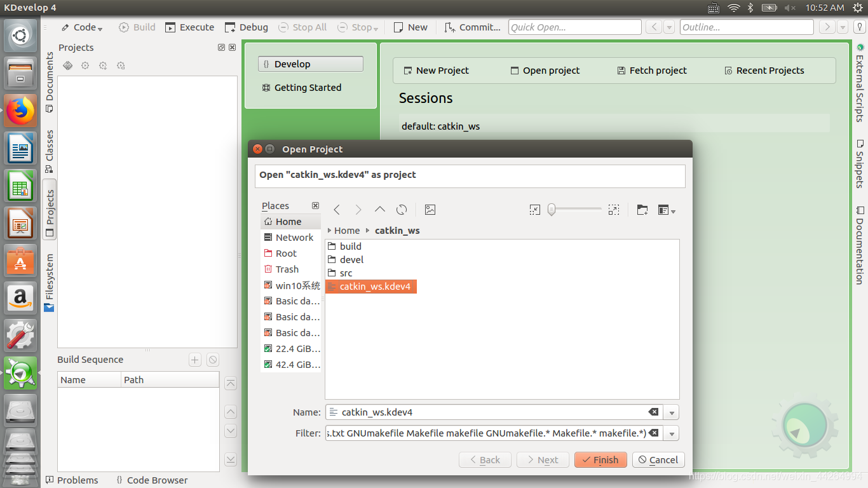Select the src folder

tap(340, 273)
